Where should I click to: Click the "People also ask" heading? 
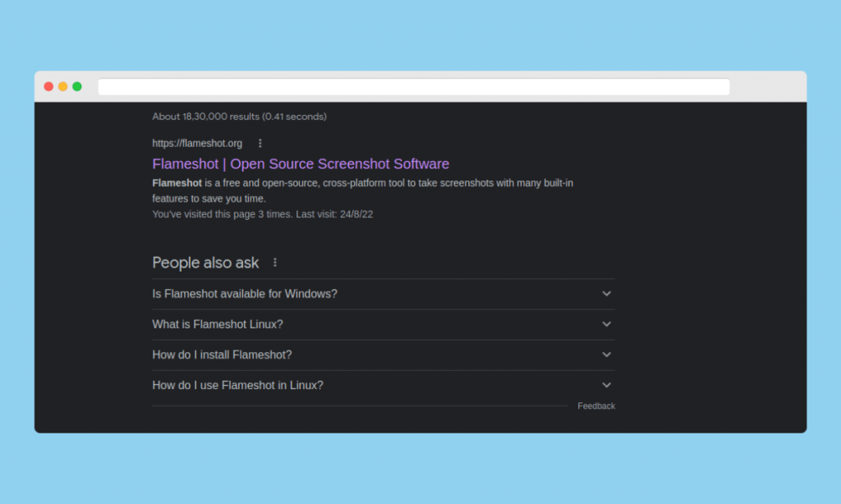pos(205,263)
